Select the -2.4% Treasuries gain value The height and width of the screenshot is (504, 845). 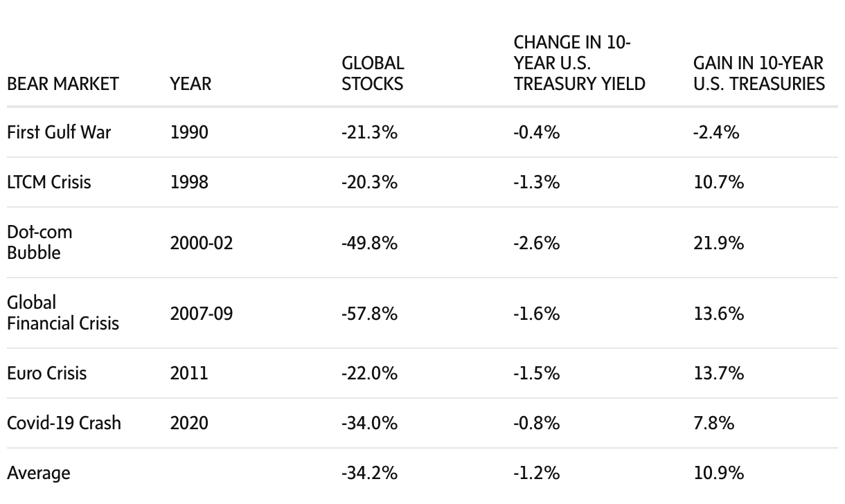[x=715, y=132]
